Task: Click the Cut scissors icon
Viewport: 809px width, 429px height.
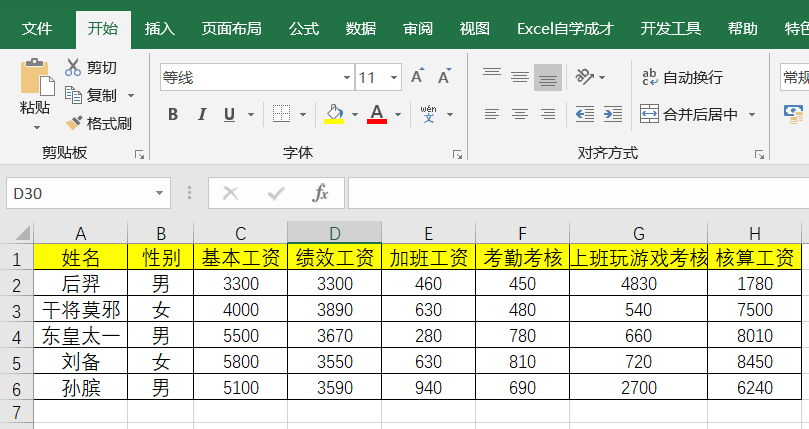Action: coord(73,67)
